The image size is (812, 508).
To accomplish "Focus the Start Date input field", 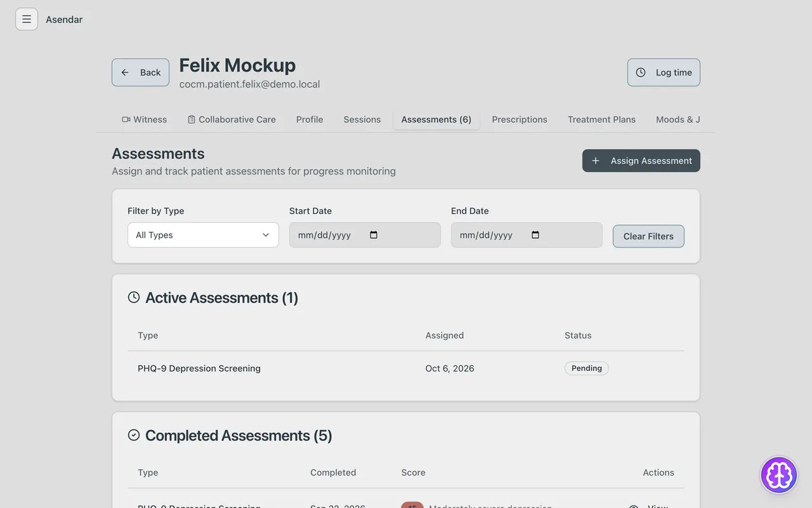I will 365,235.
